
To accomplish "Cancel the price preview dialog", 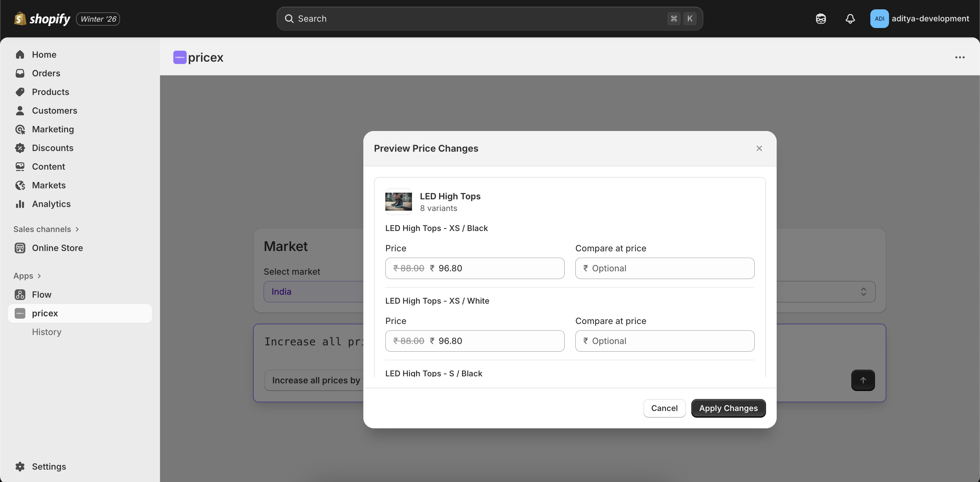I will coord(664,408).
